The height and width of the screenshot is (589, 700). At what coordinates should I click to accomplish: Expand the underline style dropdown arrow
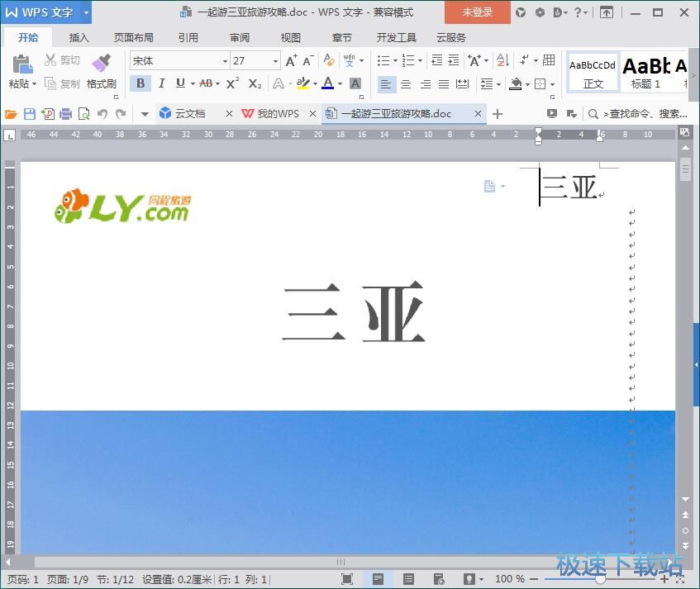coord(193,84)
